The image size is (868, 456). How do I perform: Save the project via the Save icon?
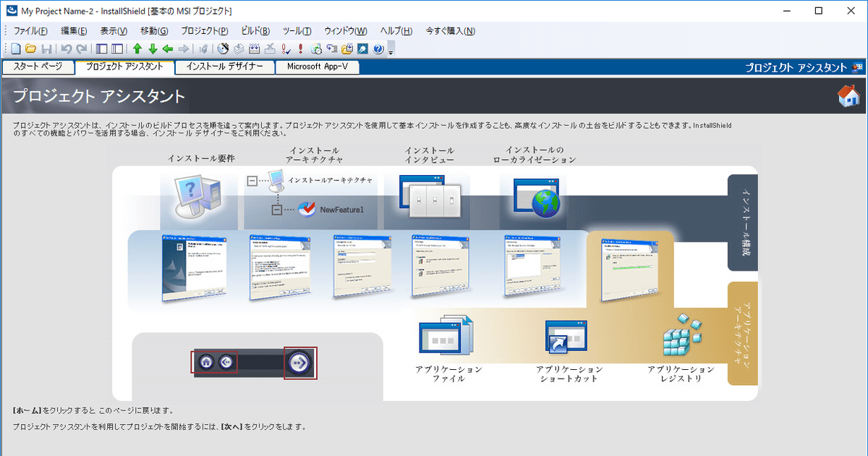click(x=46, y=48)
